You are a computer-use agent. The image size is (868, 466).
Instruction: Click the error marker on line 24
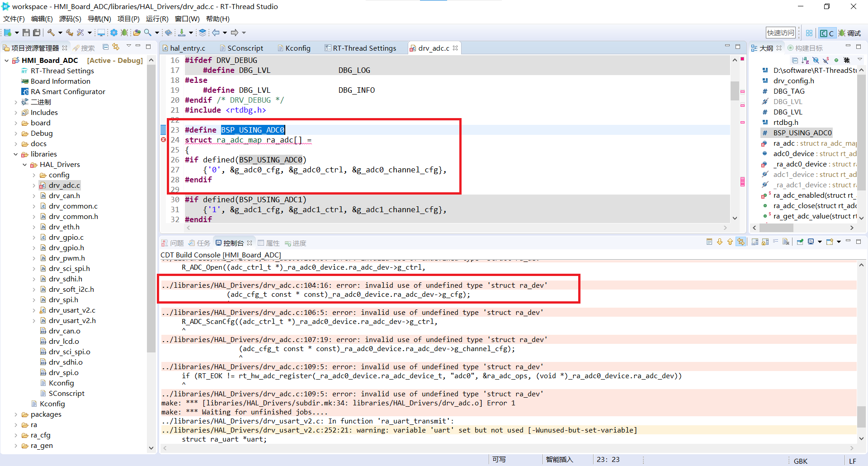pos(164,140)
